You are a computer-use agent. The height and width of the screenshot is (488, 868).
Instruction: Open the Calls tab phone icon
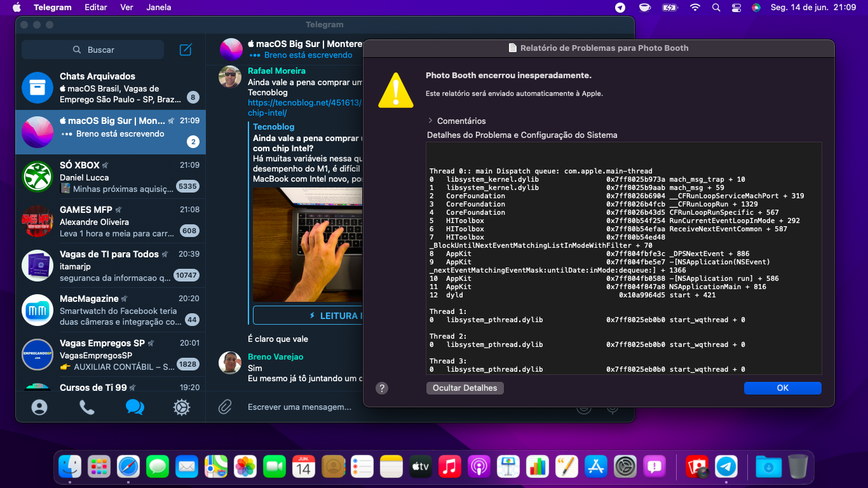coord(87,407)
